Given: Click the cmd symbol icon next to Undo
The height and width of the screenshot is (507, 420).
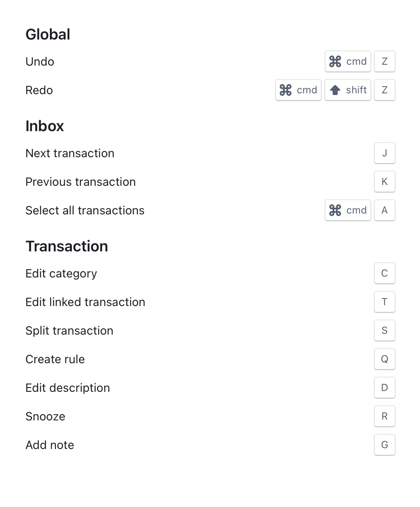Looking at the screenshot, I should pos(335,61).
